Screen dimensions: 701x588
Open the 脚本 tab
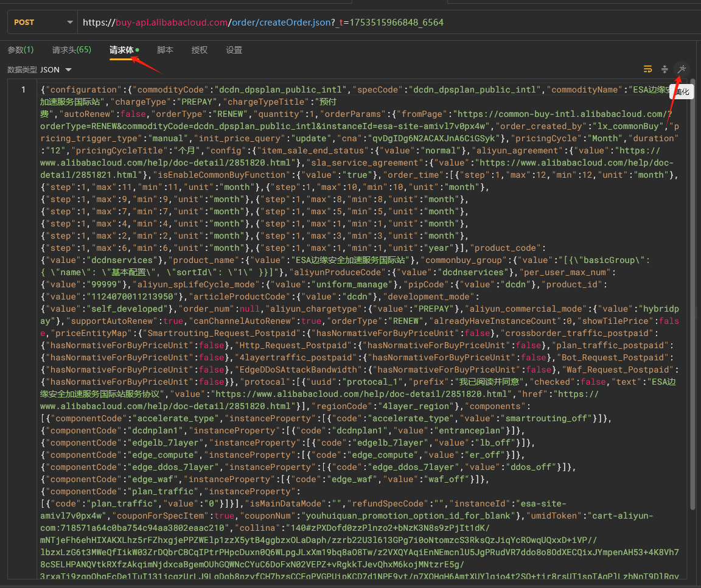165,50
